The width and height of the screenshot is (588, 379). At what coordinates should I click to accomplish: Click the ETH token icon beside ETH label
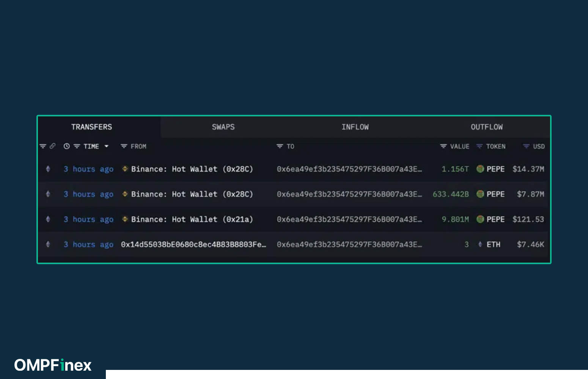click(x=480, y=244)
